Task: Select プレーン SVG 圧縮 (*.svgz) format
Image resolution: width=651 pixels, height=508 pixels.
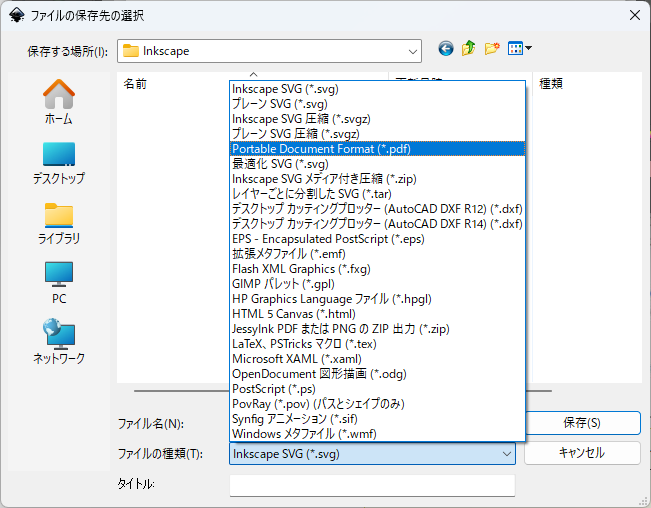Action: click(x=377, y=134)
